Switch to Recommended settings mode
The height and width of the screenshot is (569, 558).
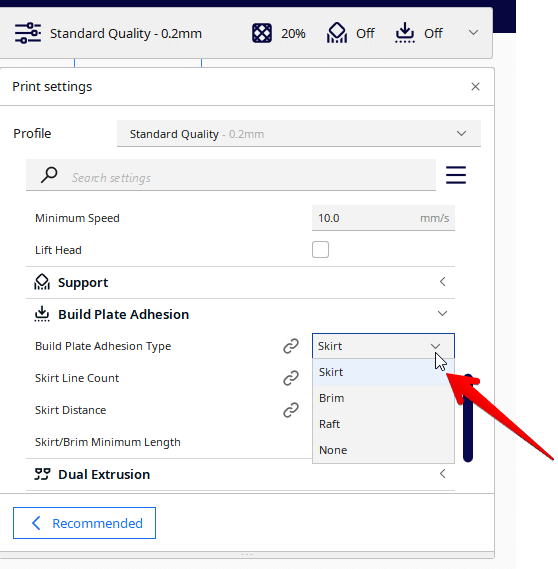tap(84, 523)
